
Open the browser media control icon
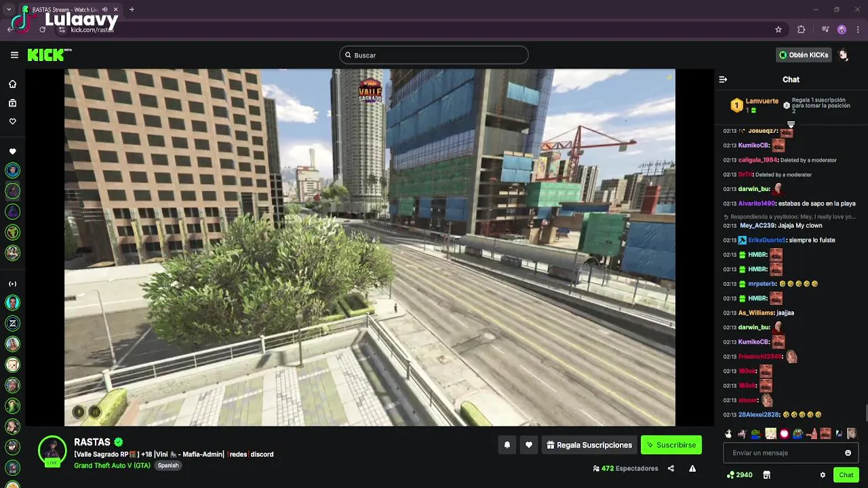tap(825, 30)
